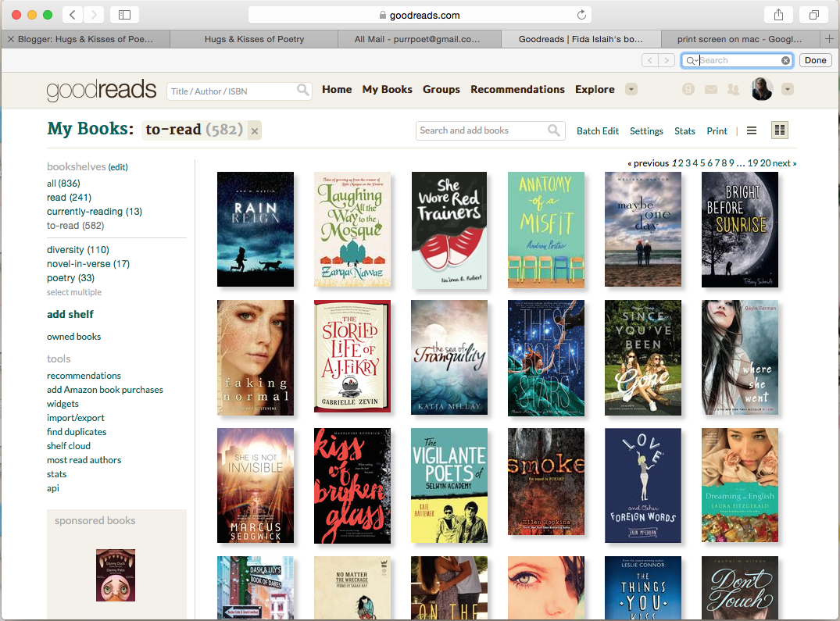Open the Goodreads notifications icon
840x621 pixels.
tap(688, 89)
